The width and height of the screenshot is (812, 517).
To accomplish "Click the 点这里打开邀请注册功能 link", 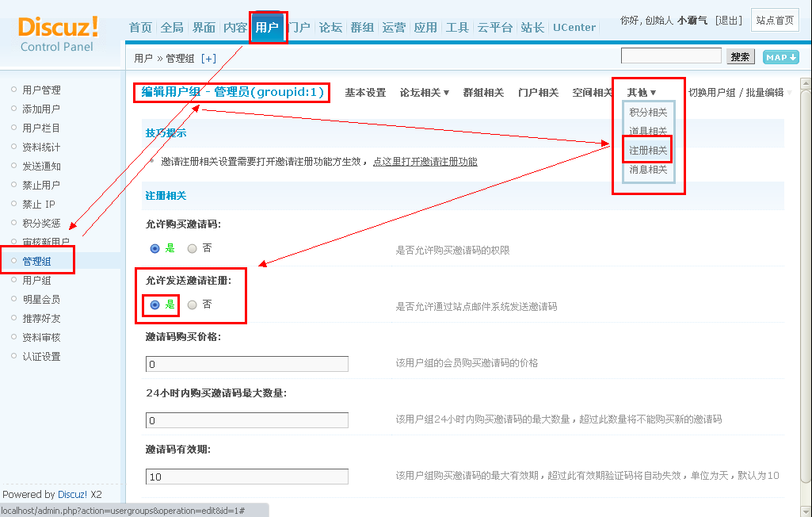I will (x=425, y=162).
